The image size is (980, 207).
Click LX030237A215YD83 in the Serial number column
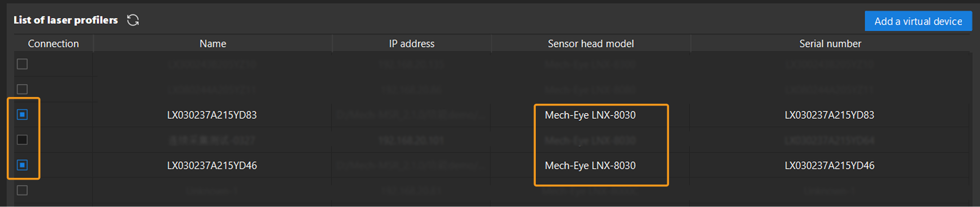[829, 115]
